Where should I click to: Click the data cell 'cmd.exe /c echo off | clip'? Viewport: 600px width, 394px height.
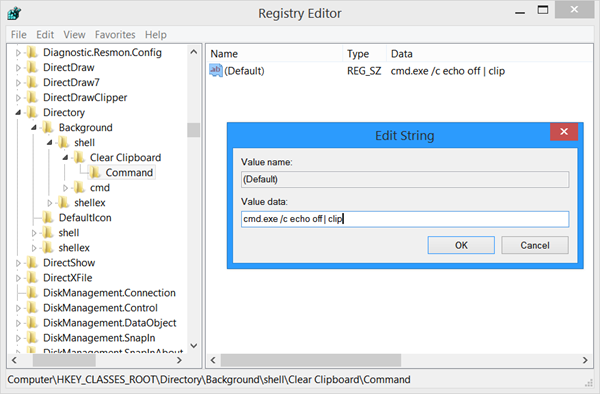448,71
